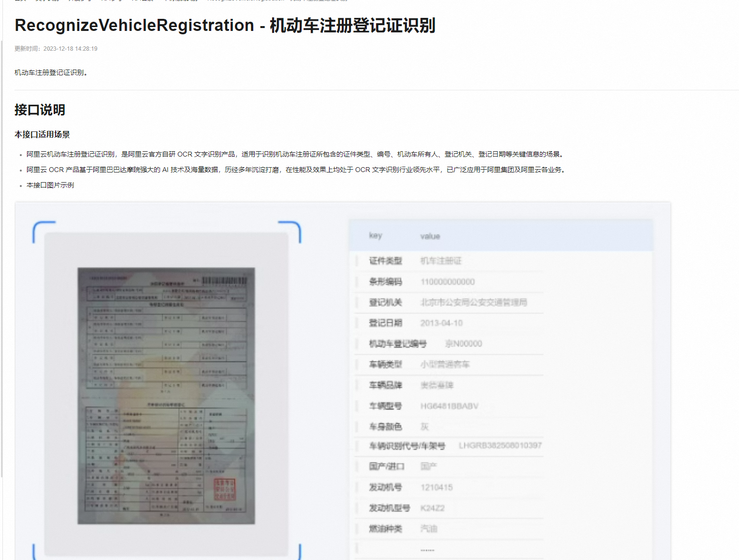739x560 pixels.
Task: Click the 小型普通客车 value
Action: pos(445,364)
